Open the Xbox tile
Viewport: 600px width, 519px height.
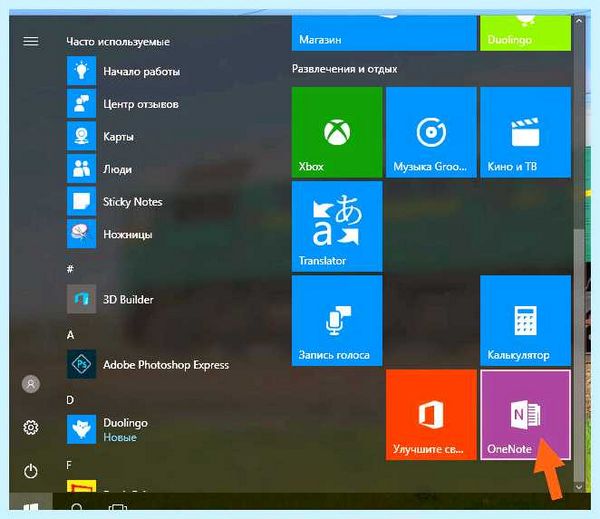coord(337,132)
